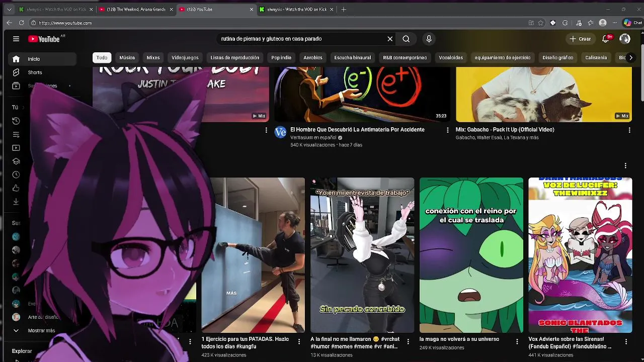
Task: Go to the YouTube logo homepage
Action: (x=44, y=39)
